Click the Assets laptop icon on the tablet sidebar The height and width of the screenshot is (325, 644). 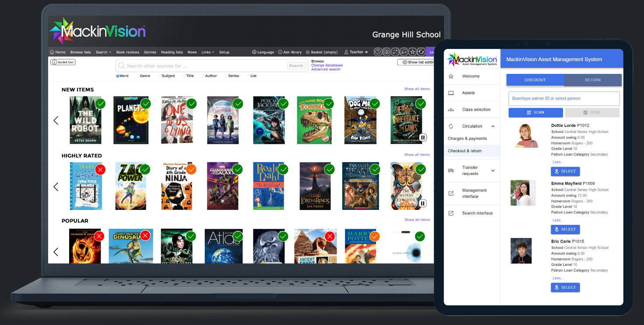[x=451, y=93]
